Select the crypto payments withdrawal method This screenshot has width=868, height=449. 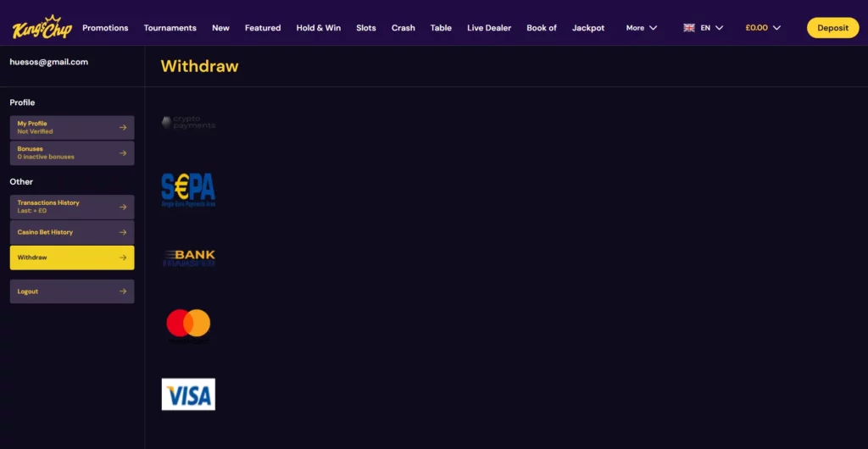[x=188, y=123]
